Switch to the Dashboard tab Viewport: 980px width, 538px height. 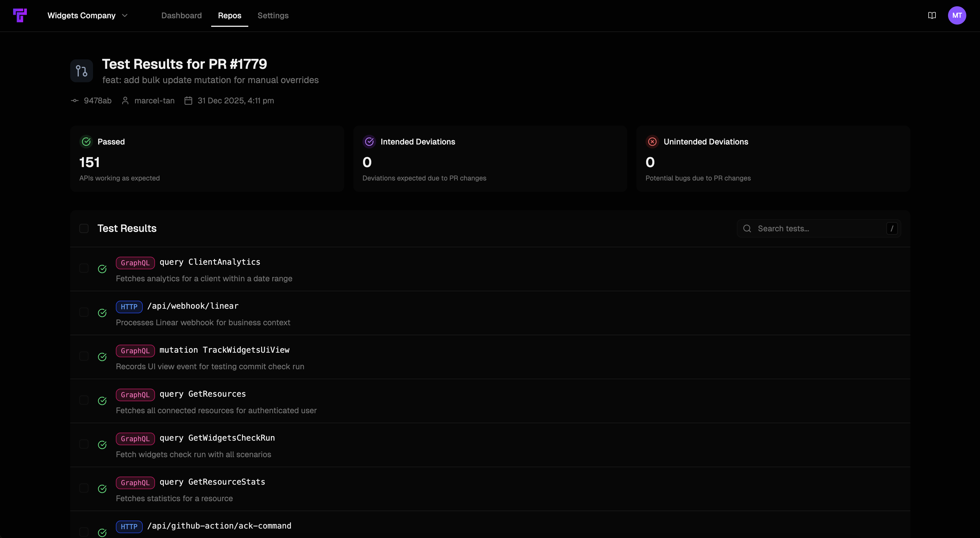182,16
